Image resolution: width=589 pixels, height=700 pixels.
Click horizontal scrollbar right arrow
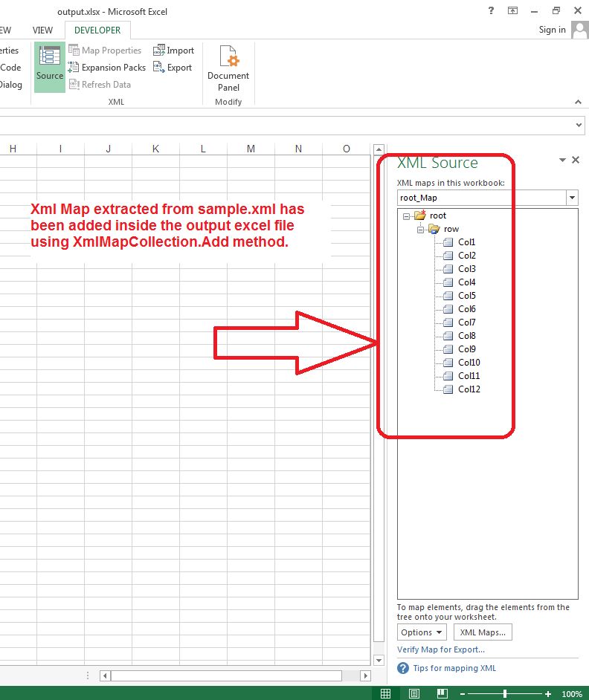click(365, 675)
